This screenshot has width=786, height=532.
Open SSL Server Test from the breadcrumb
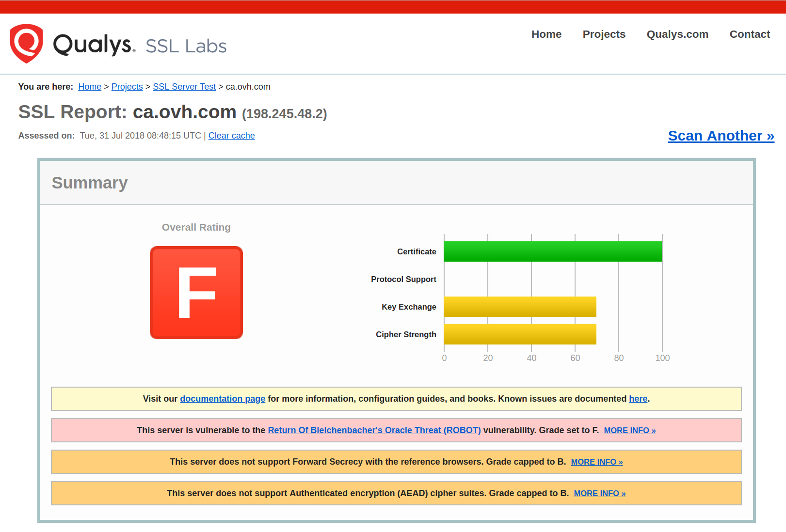tap(184, 86)
